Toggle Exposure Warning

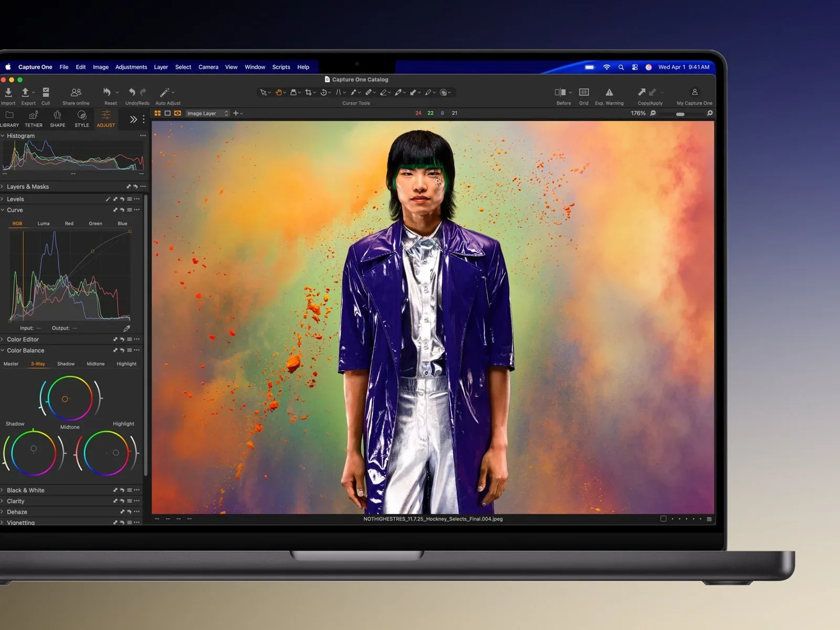(609, 92)
